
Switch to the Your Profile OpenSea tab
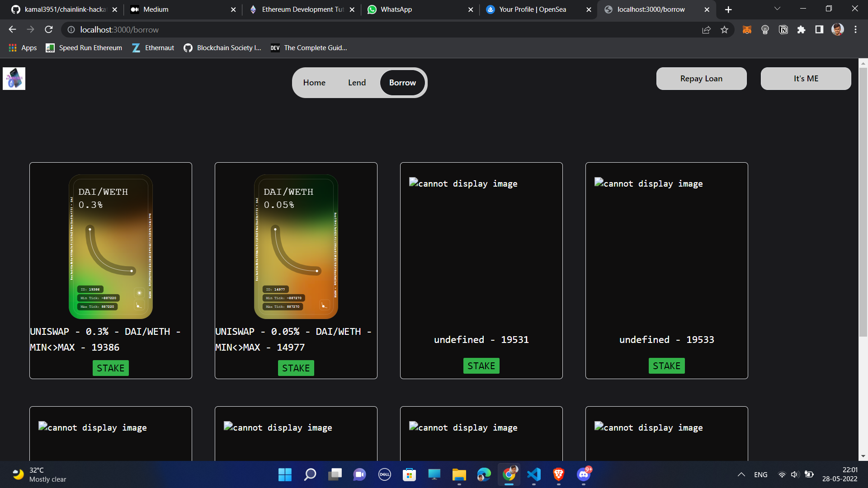pos(532,9)
